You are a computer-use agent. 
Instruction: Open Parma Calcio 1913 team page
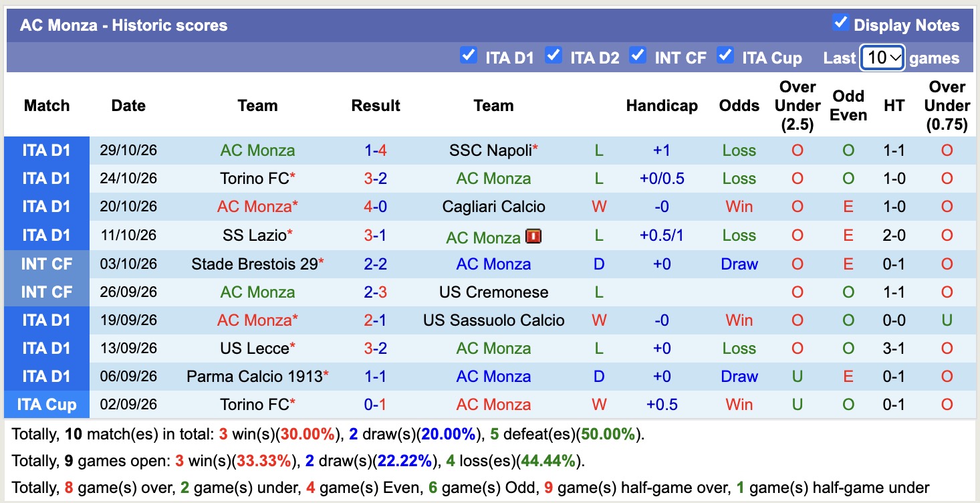pyautogui.click(x=255, y=377)
